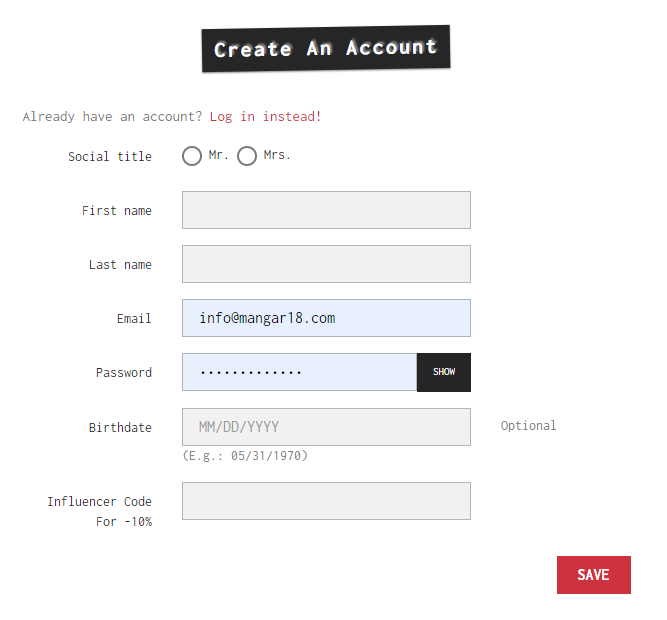Screen dimensions: 667x620
Task: Click the "Password" field label
Action: 124,373
